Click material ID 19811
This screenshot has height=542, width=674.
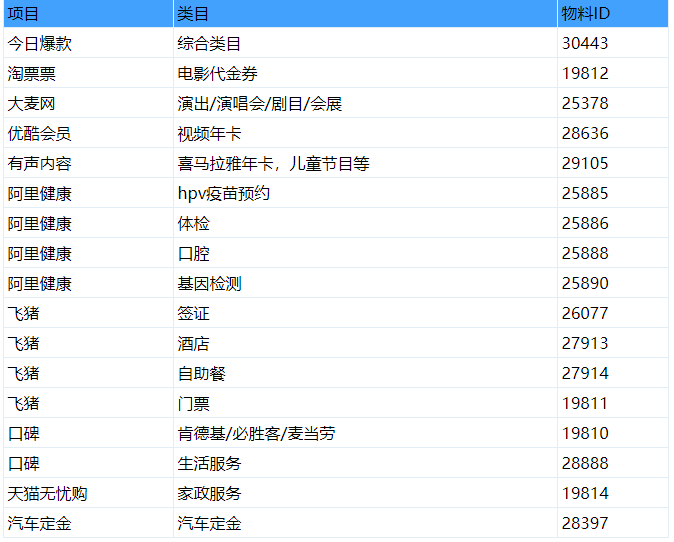click(613, 403)
